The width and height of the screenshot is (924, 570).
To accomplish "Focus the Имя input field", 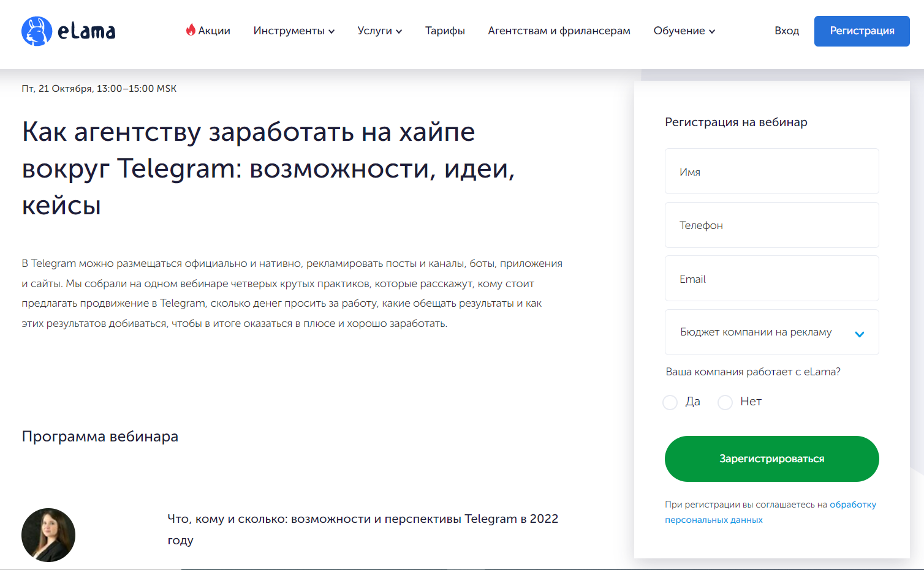I will coord(771,171).
